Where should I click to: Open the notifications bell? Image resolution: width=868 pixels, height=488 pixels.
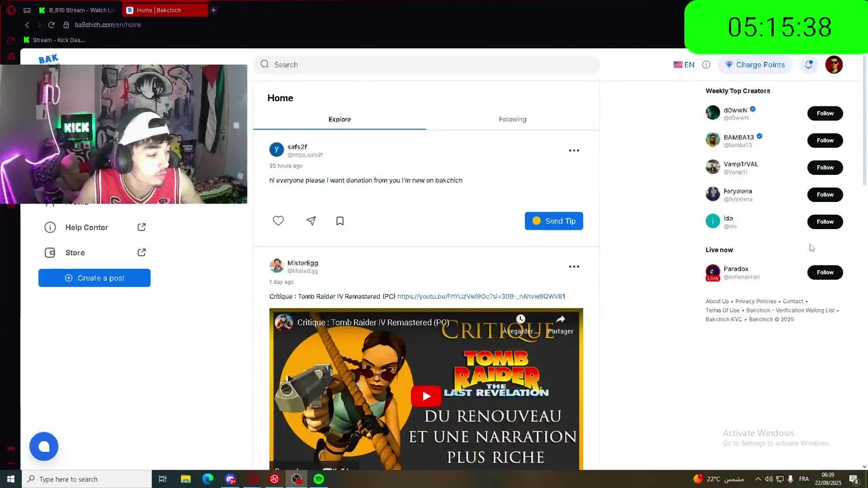[x=808, y=64]
